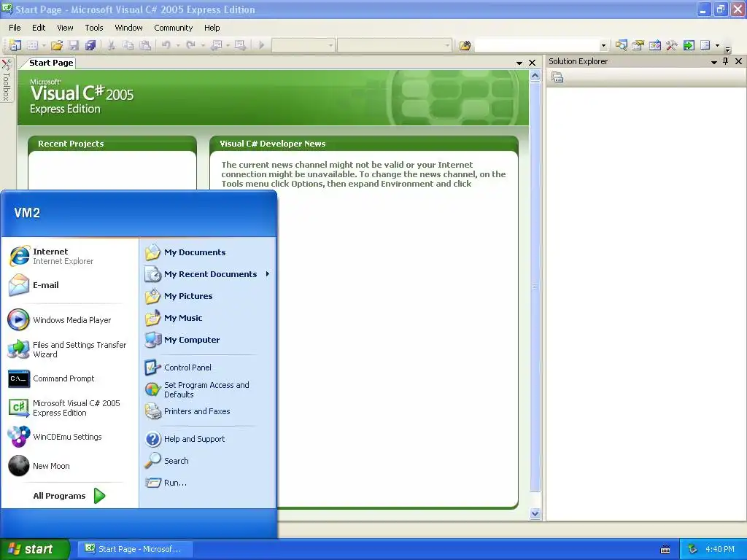Click the Start Page scrollbar up arrow

pyautogui.click(x=535, y=76)
